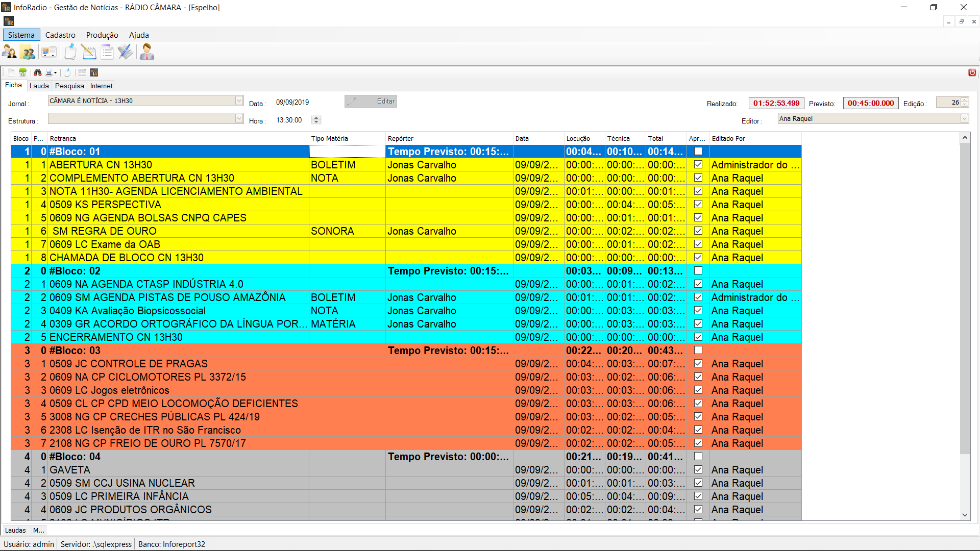Open the Laudas bottom tab
Image resolution: width=980 pixels, height=551 pixels.
click(x=15, y=530)
